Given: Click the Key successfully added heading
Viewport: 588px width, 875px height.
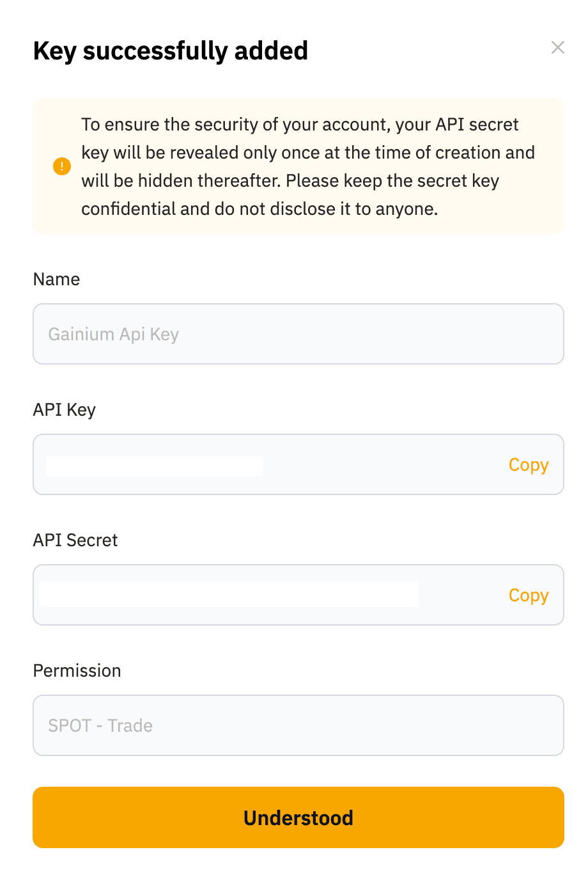Looking at the screenshot, I should point(171,51).
